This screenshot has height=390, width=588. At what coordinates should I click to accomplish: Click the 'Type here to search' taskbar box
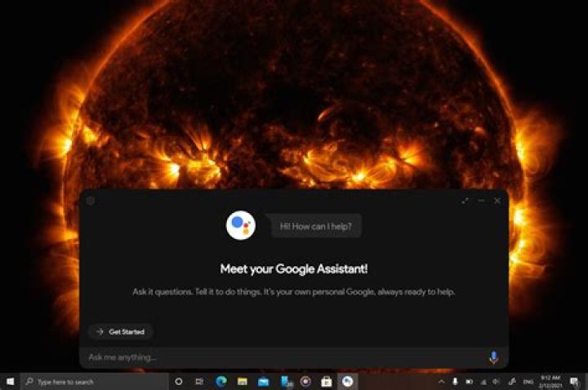pyautogui.click(x=95, y=382)
